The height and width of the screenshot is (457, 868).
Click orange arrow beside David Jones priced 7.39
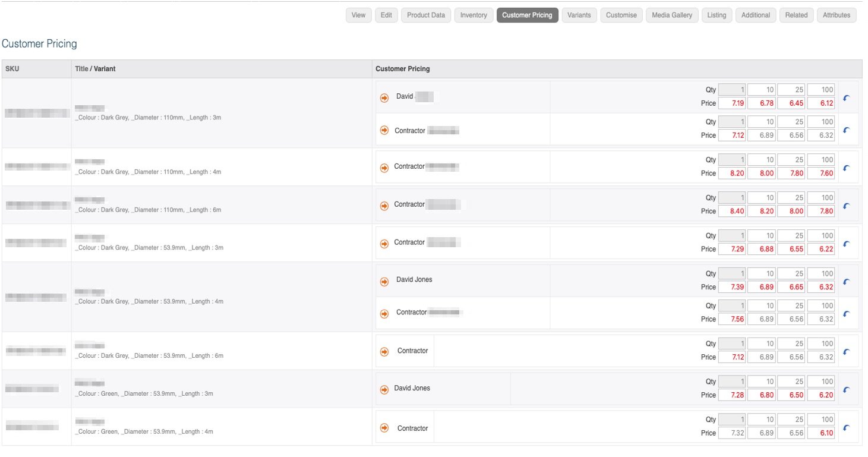[384, 280]
